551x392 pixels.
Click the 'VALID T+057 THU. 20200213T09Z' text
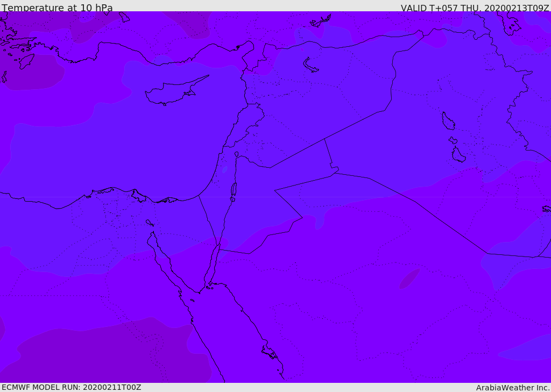pos(475,8)
